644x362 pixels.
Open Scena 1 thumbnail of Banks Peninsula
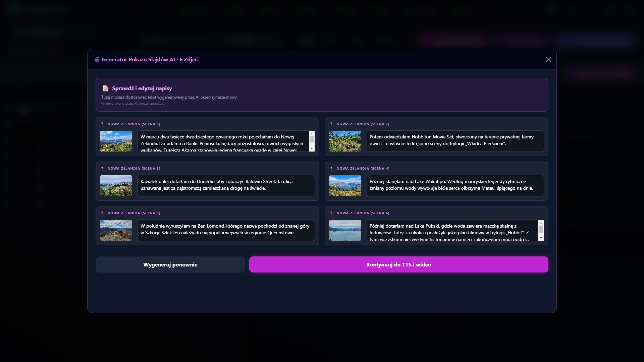tap(116, 141)
